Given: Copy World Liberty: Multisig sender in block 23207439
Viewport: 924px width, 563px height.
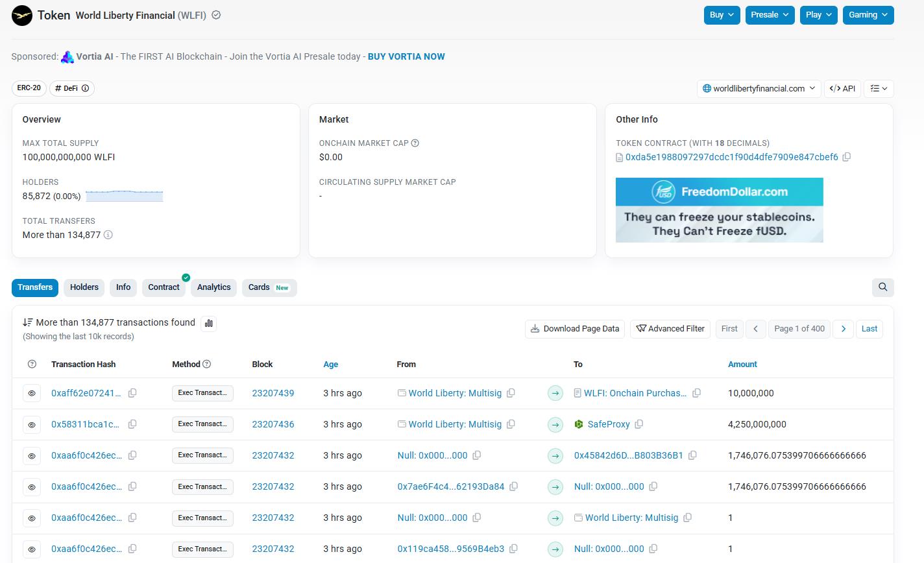Looking at the screenshot, I should click(x=511, y=393).
